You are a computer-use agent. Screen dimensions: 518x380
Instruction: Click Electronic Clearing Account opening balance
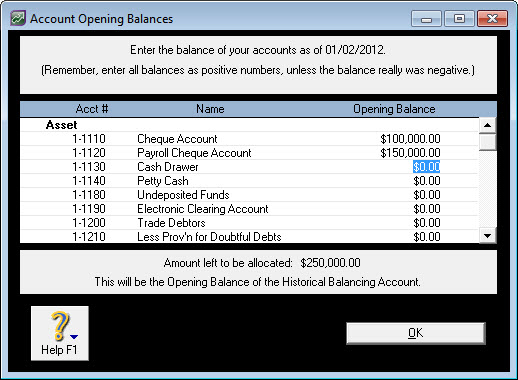coord(427,209)
